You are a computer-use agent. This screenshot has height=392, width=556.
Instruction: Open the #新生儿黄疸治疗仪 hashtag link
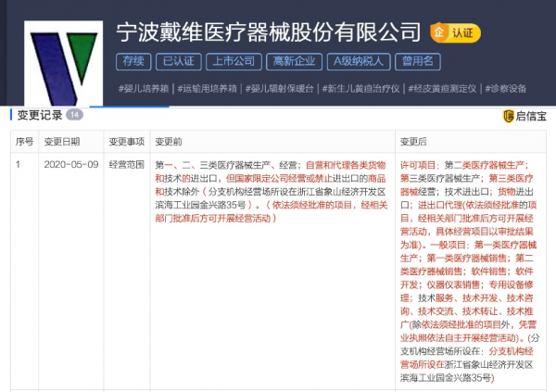click(361, 89)
